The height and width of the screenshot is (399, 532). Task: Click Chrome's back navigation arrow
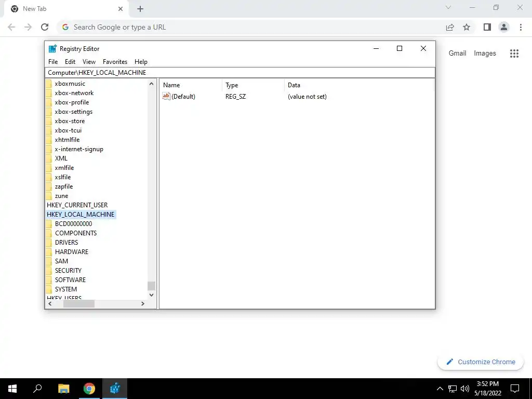pyautogui.click(x=11, y=27)
